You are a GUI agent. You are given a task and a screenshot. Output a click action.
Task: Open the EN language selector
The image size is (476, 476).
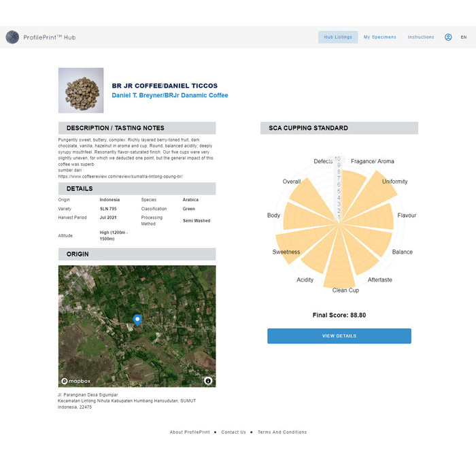point(464,37)
